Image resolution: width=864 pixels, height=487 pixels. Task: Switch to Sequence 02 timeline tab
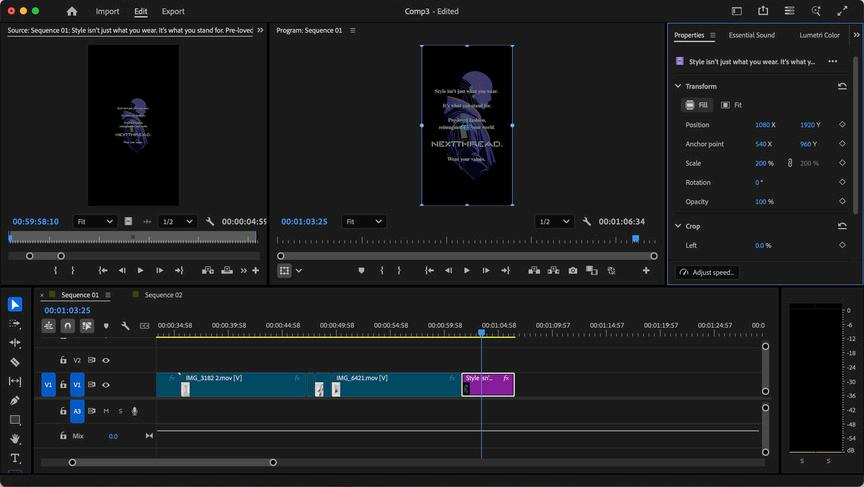(163, 295)
